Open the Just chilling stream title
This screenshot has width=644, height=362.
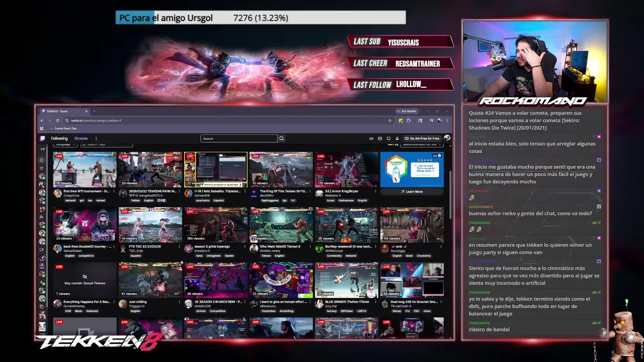coord(138,302)
